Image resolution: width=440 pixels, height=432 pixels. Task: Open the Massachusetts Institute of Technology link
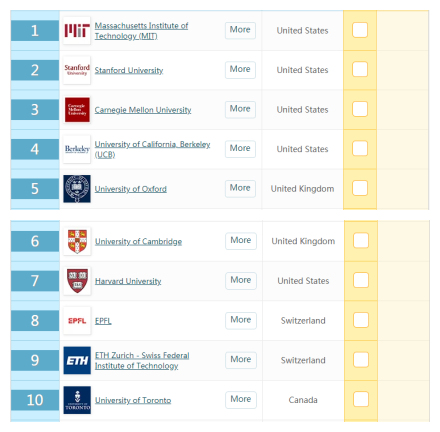click(141, 31)
